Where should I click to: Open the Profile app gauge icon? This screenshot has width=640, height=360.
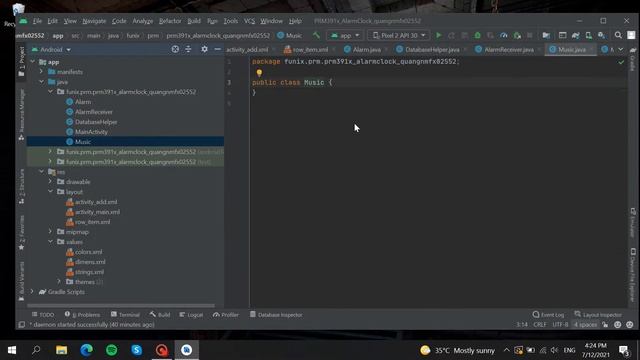coord(504,36)
